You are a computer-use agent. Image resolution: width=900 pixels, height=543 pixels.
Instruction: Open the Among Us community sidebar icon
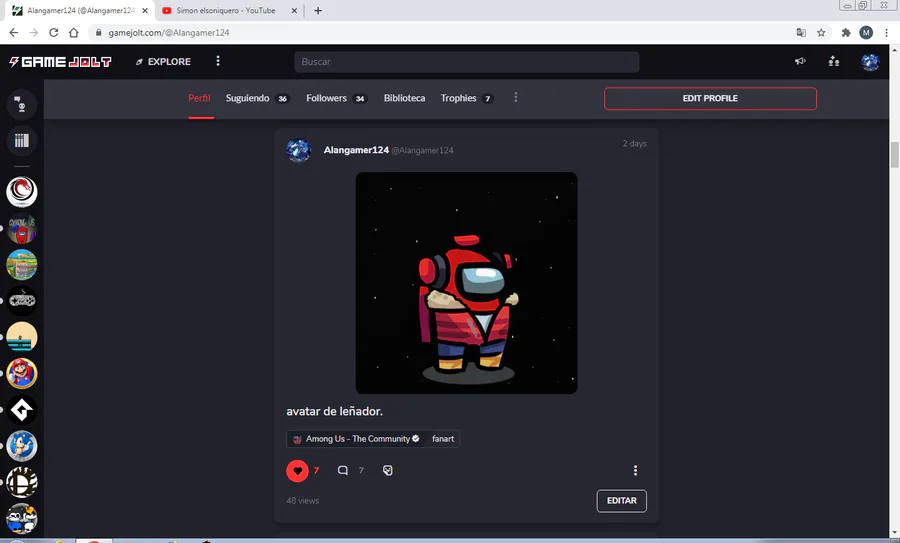click(22, 228)
